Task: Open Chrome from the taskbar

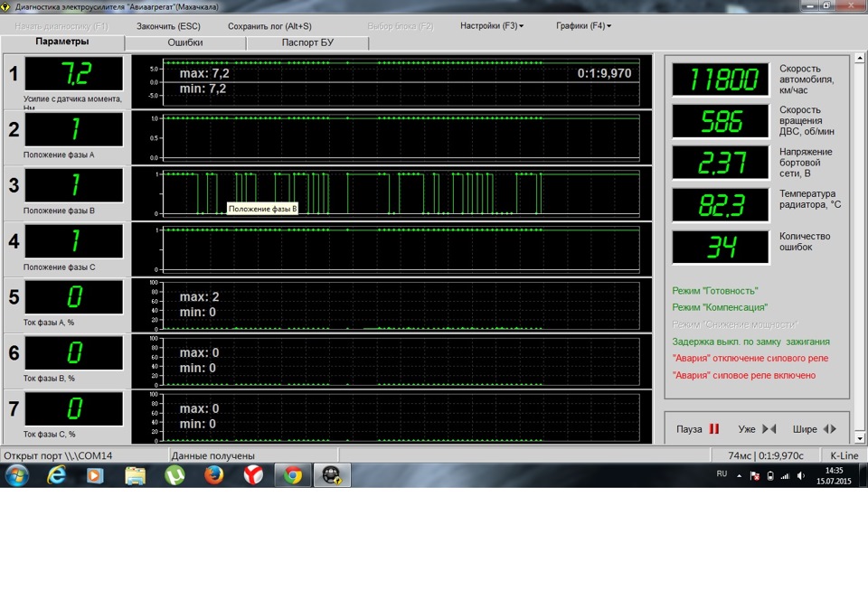Action: [x=293, y=475]
